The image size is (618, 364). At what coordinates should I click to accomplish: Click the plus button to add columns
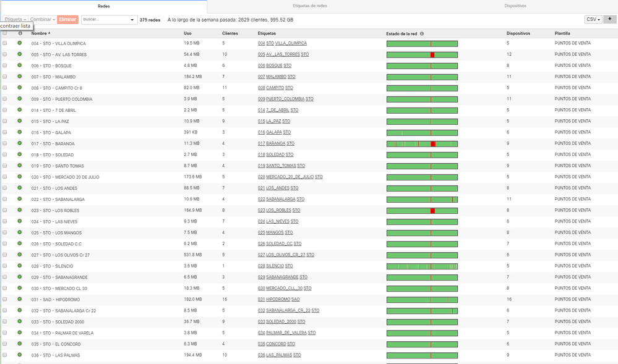coord(610,19)
